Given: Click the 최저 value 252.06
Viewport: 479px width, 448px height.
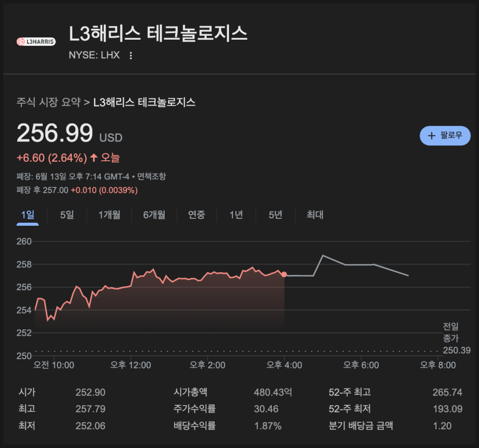Looking at the screenshot, I should tap(90, 426).
